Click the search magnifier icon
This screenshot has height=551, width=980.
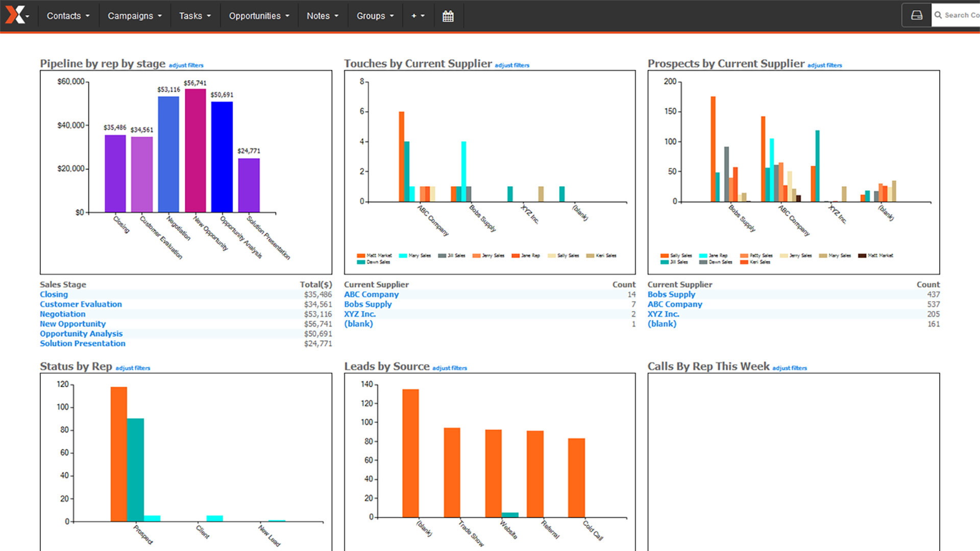[938, 15]
